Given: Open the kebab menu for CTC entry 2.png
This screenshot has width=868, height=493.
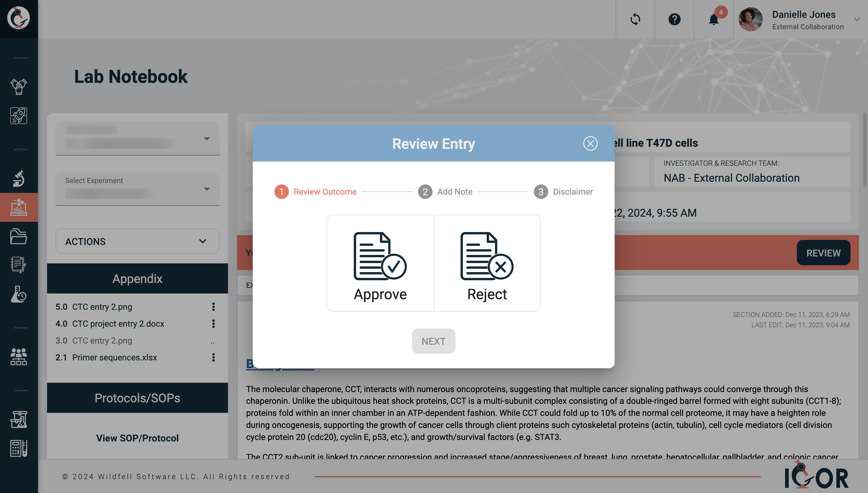Looking at the screenshot, I should pyautogui.click(x=214, y=307).
